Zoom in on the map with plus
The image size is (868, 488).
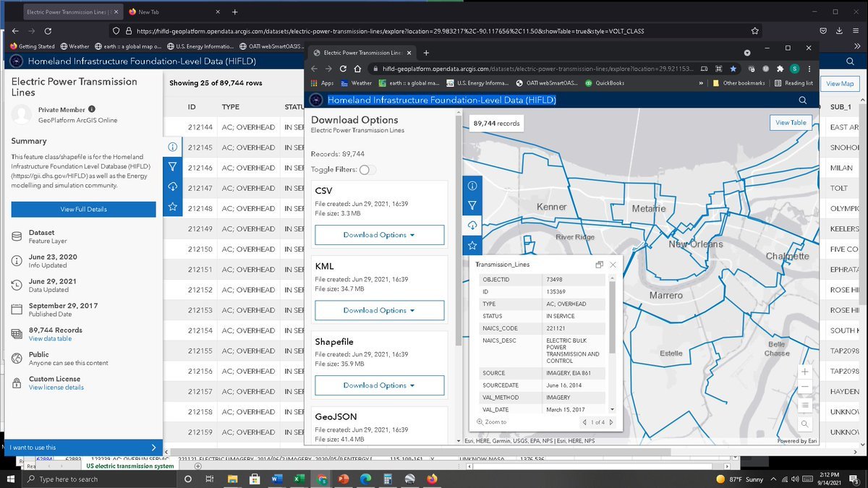point(805,372)
